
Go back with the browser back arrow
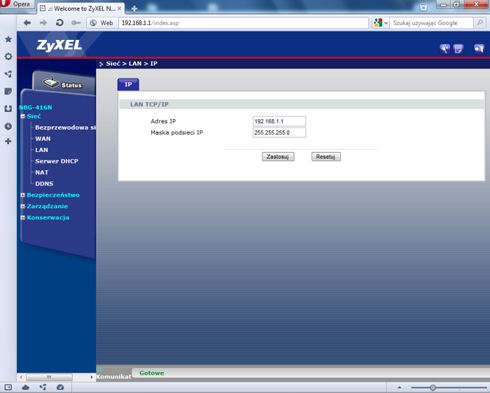click(x=27, y=23)
